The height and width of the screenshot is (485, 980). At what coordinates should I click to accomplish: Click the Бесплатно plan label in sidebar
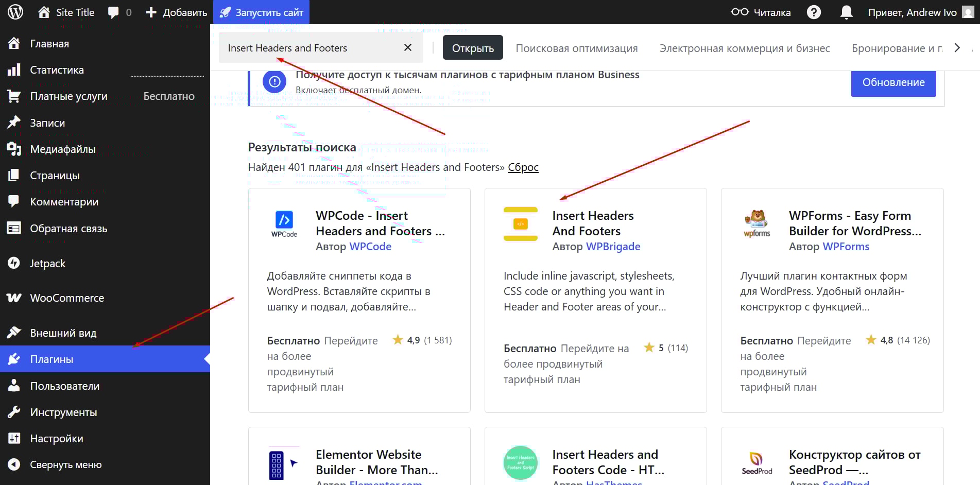[x=169, y=96]
